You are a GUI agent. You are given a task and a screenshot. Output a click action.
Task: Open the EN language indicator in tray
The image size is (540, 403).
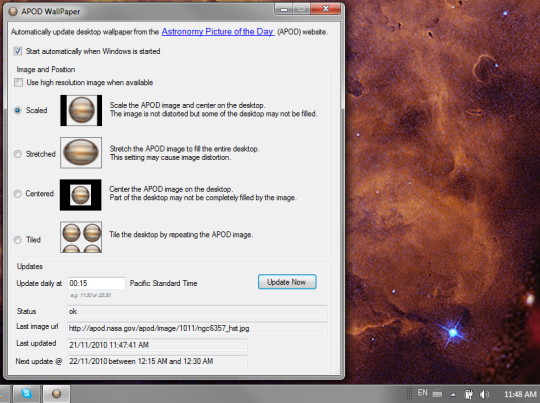coord(423,393)
